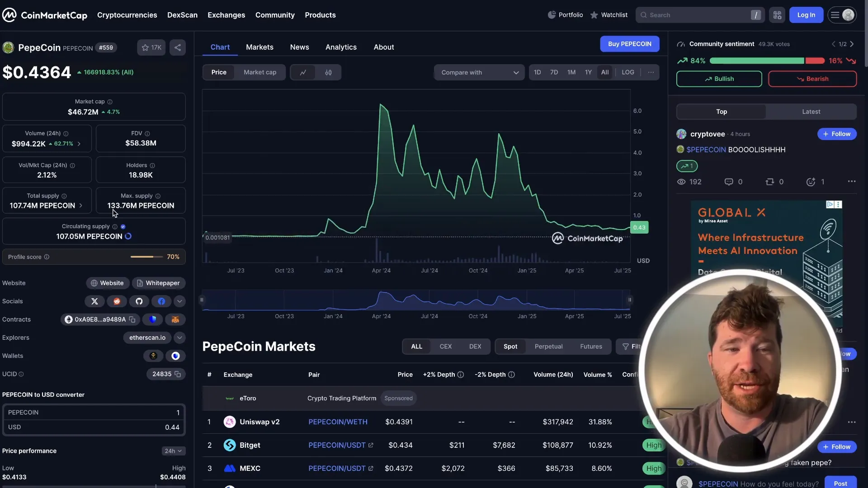
Task: Vote Bullish on community sentiment
Action: 719,79
